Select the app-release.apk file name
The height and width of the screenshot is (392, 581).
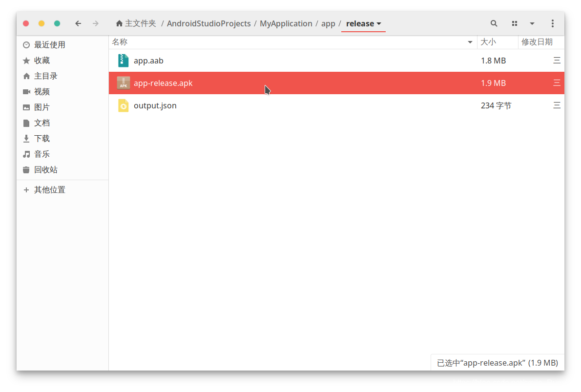click(x=163, y=83)
